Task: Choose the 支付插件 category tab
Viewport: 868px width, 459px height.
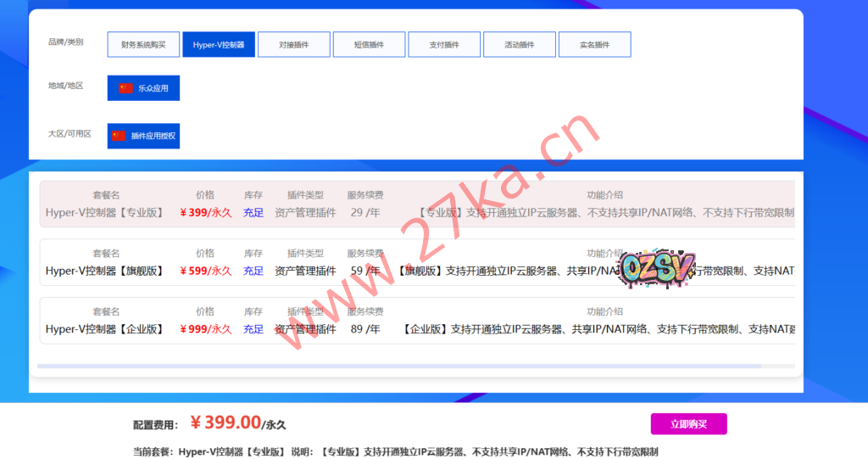Action: [x=444, y=44]
